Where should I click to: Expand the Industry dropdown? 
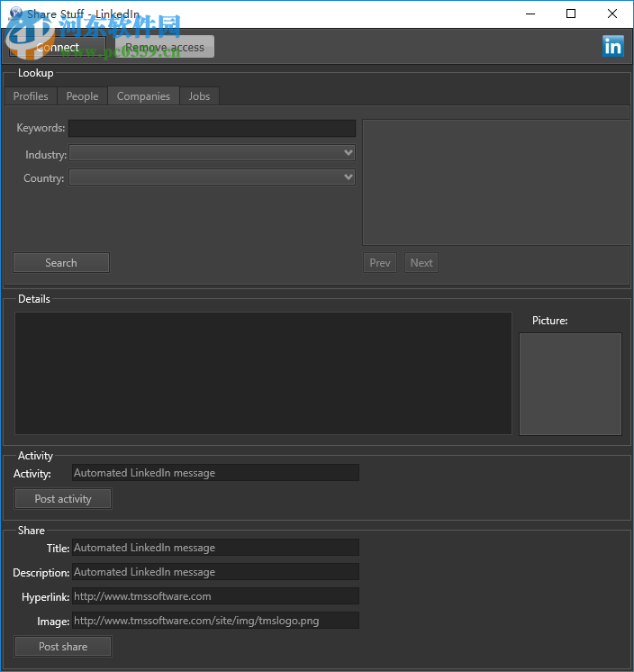click(212, 153)
